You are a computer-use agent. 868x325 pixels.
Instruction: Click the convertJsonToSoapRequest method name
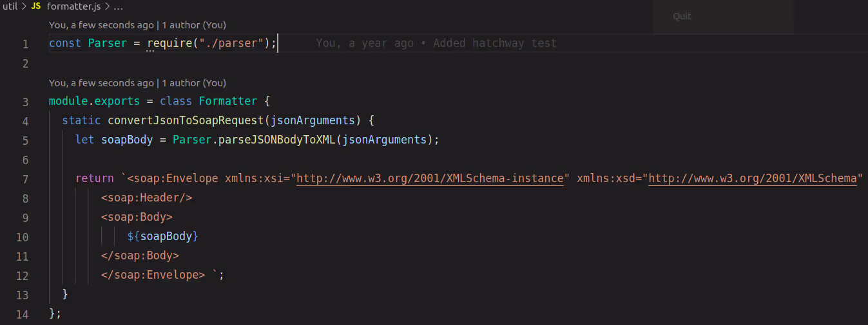186,120
